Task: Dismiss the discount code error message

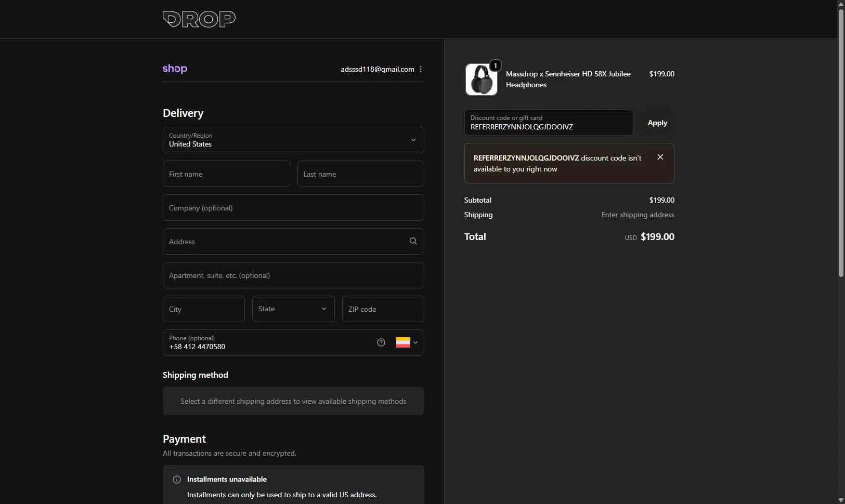Action: (x=660, y=157)
